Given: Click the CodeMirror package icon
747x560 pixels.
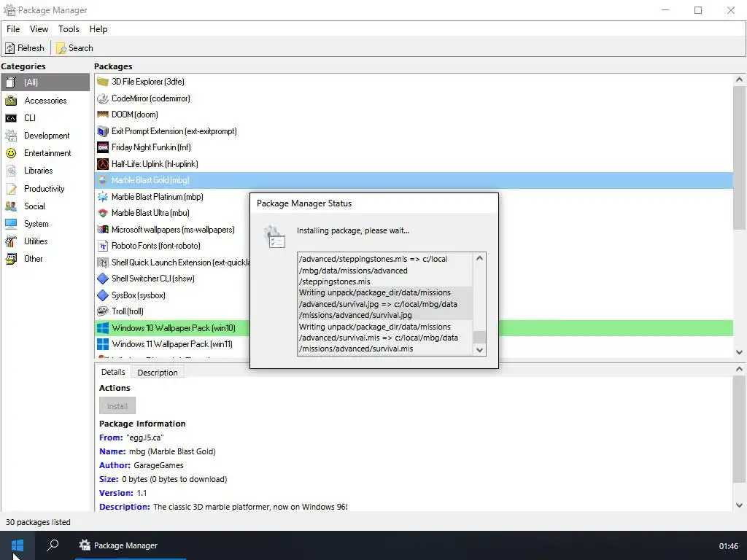Looking at the screenshot, I should coord(102,98).
